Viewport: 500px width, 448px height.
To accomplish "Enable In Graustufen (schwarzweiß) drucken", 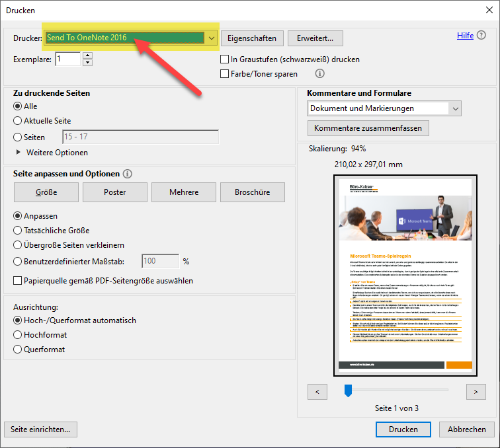I will pos(224,59).
